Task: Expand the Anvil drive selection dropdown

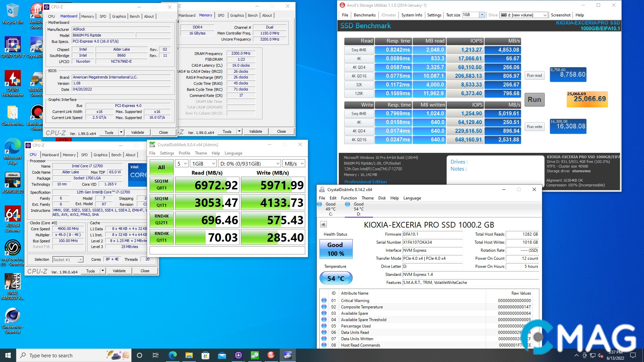Action: click(524, 15)
